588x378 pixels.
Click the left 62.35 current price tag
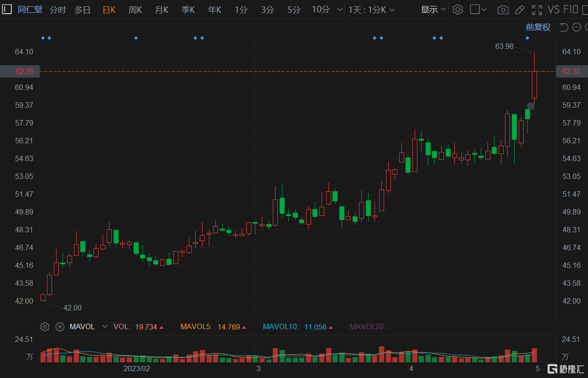tap(20, 71)
